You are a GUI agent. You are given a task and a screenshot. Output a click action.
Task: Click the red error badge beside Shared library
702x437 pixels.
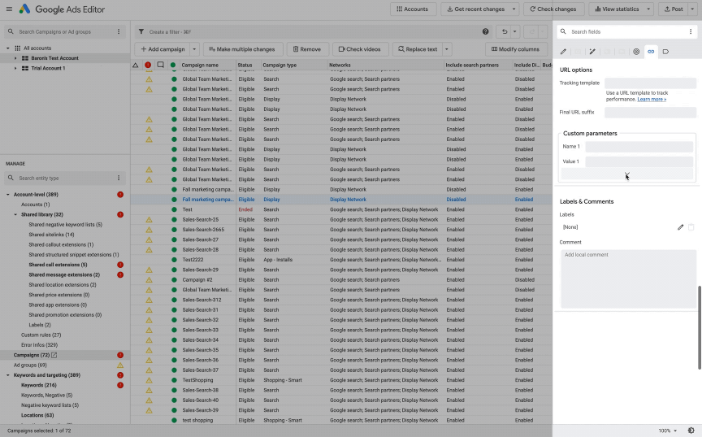pos(120,214)
